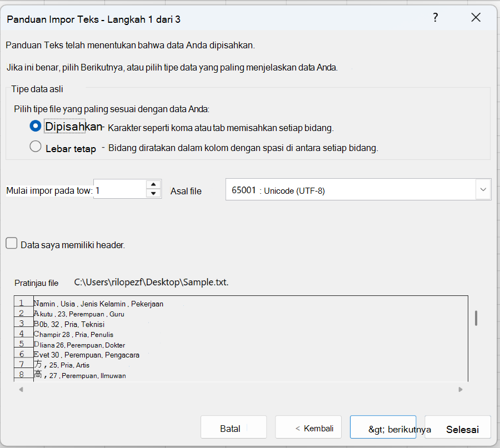Image resolution: width=500 pixels, height=448 pixels.
Task: Close the Panduan Impor Teks dialog
Action: coord(476,18)
